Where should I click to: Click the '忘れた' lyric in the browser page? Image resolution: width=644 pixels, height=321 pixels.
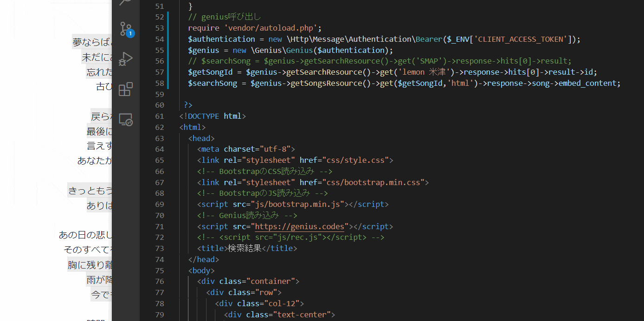[x=99, y=72]
